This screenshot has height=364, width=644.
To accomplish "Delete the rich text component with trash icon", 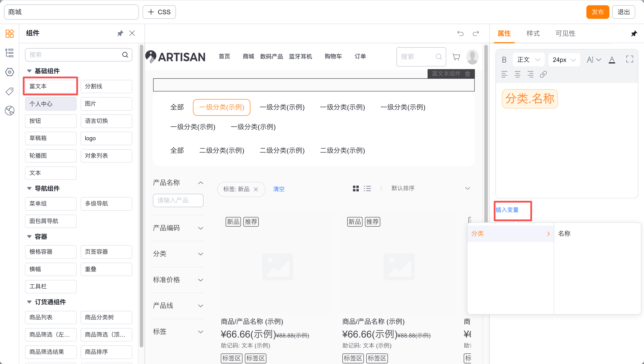I will coord(467,74).
